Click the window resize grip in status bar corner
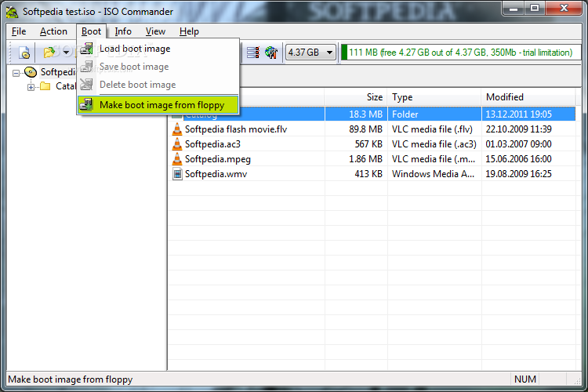588x392 pixels. (577, 381)
